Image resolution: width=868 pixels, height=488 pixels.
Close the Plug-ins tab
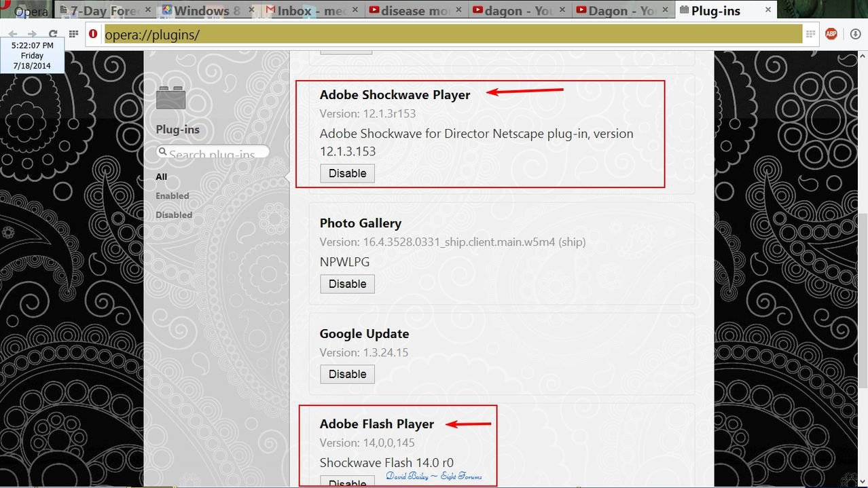tap(768, 10)
